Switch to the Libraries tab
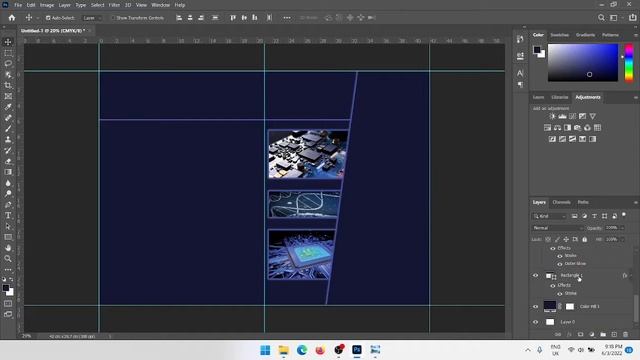The image size is (640, 360). 560,97
